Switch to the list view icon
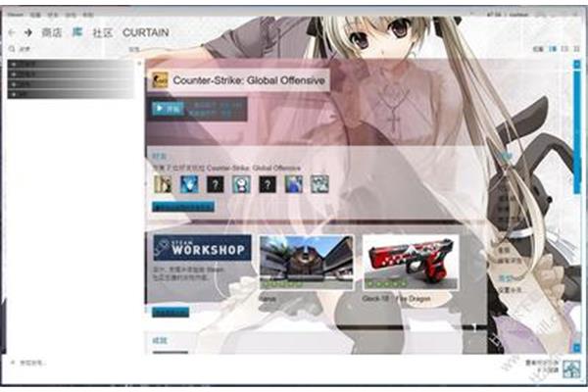The height and width of the screenshot is (392, 588). [564, 49]
